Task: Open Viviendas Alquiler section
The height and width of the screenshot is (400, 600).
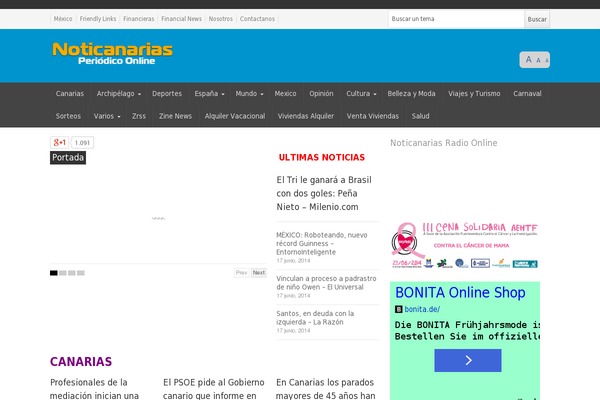Action: click(306, 116)
